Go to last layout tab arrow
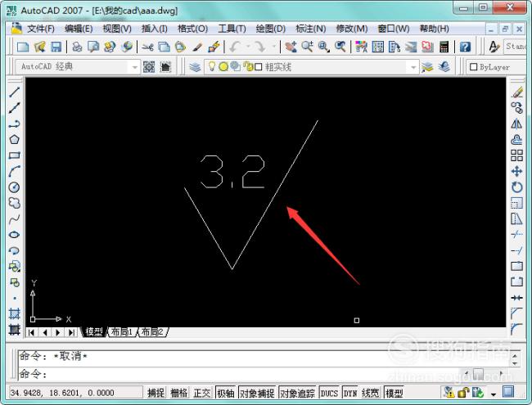This screenshot has width=532, height=405. click(x=71, y=332)
